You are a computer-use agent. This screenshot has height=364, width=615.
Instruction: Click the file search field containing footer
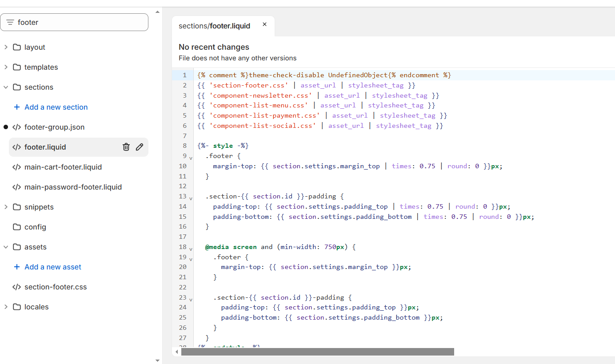pyautogui.click(x=74, y=22)
